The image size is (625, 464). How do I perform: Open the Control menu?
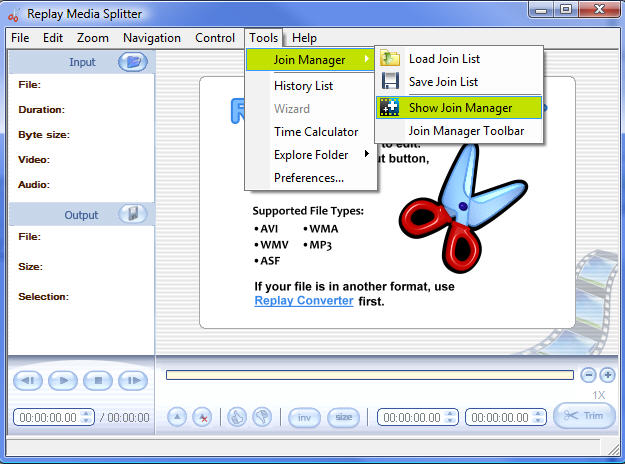215,38
